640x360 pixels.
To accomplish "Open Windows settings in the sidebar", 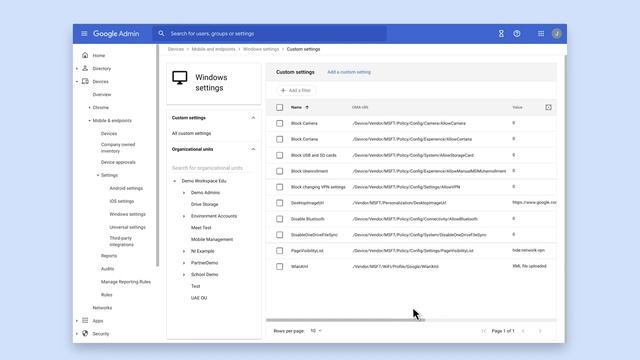I will (127, 214).
